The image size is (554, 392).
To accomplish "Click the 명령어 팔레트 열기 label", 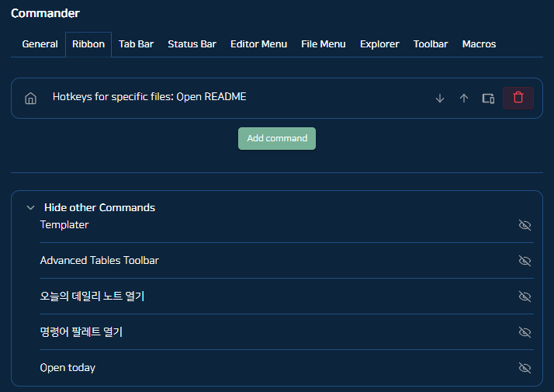I will (81, 332).
